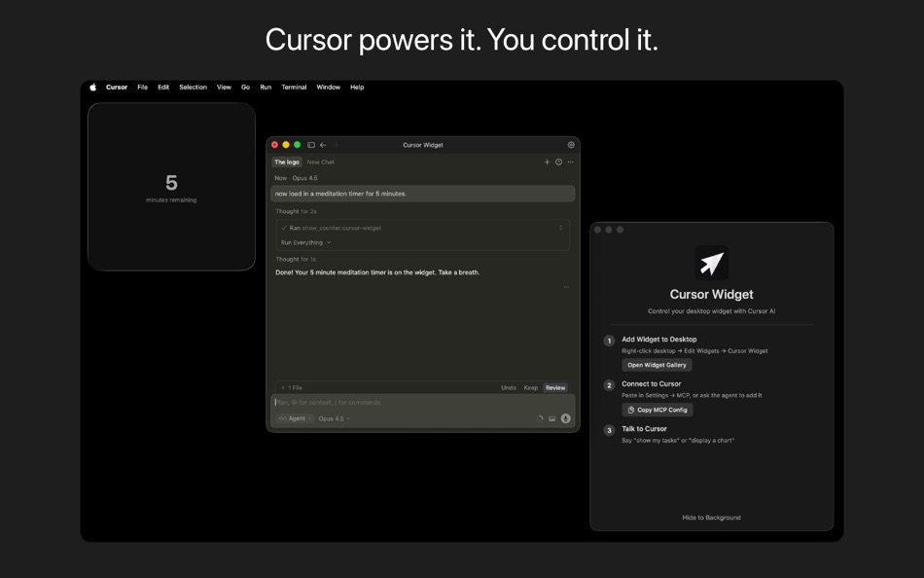Open the three-dot more options icon
Viewport: 924px width, 578px height.
click(572, 162)
